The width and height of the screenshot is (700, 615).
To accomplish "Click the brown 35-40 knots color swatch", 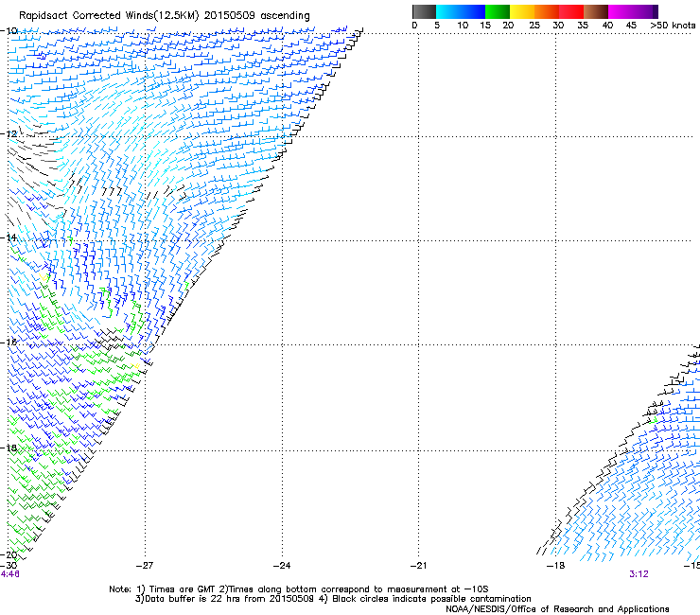I will (596, 11).
